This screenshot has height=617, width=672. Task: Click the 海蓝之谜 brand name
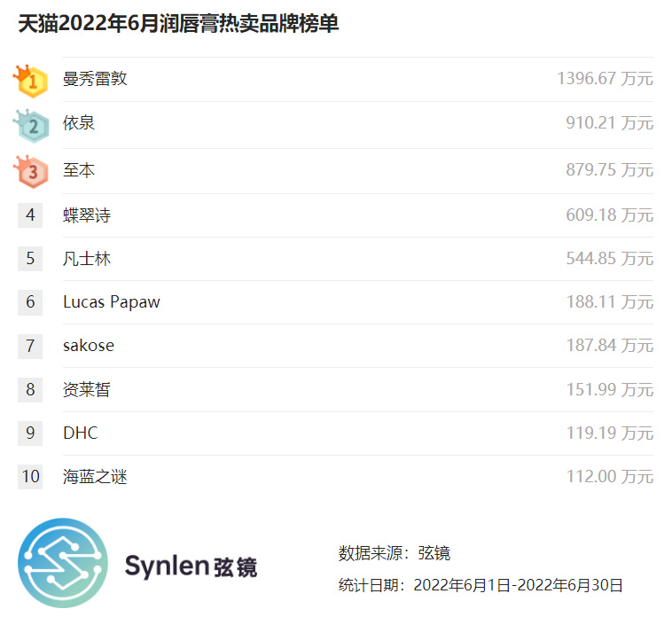[x=95, y=477]
